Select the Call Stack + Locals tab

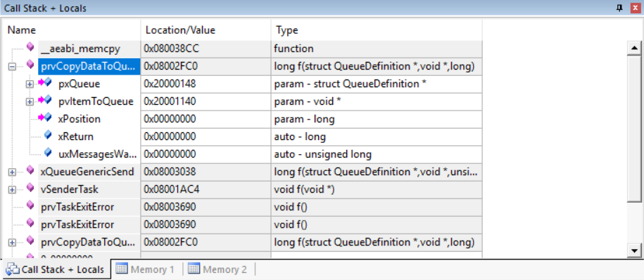click(x=56, y=269)
